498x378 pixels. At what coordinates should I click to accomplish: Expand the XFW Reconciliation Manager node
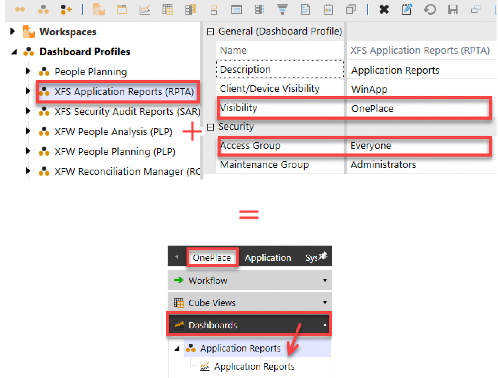[28, 171]
